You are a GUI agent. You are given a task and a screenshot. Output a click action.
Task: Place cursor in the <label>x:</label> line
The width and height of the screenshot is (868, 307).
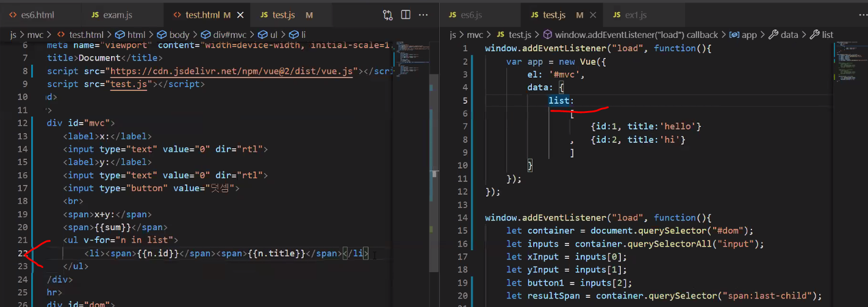point(107,136)
